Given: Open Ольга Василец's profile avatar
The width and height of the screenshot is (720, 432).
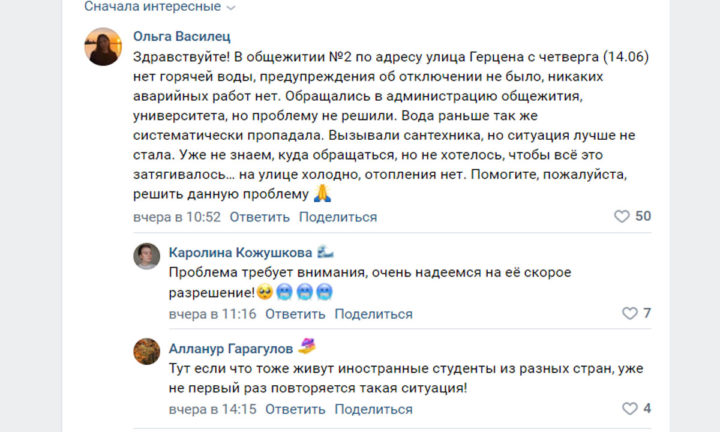Looking at the screenshot, I should [103, 47].
